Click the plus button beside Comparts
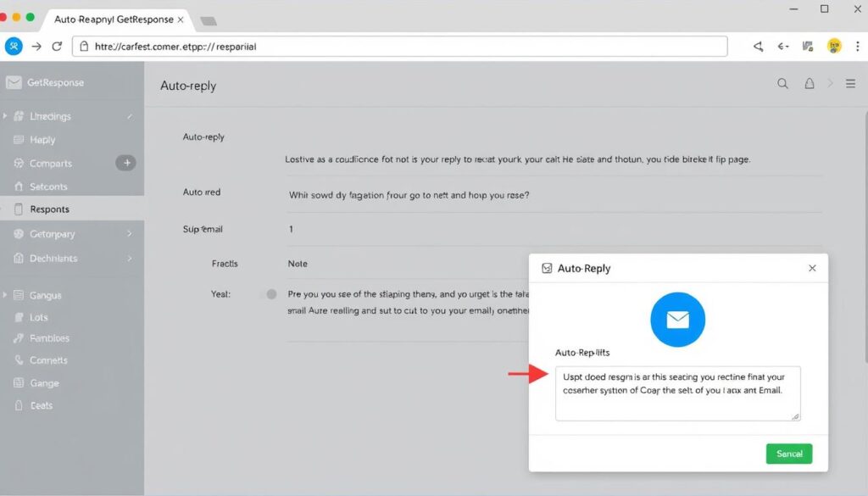The height and width of the screenshot is (496, 868). (x=126, y=163)
